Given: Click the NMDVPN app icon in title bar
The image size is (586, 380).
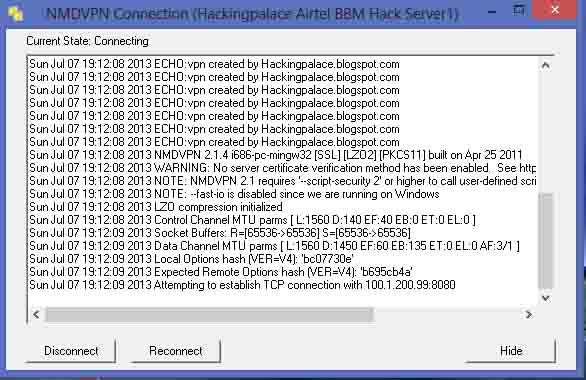Looking at the screenshot, I should [x=16, y=14].
